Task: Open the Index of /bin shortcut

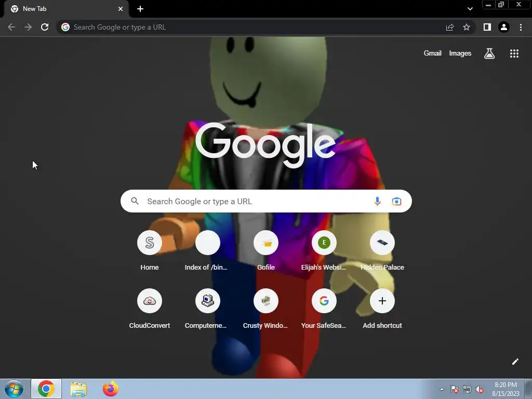Action: [x=208, y=251]
